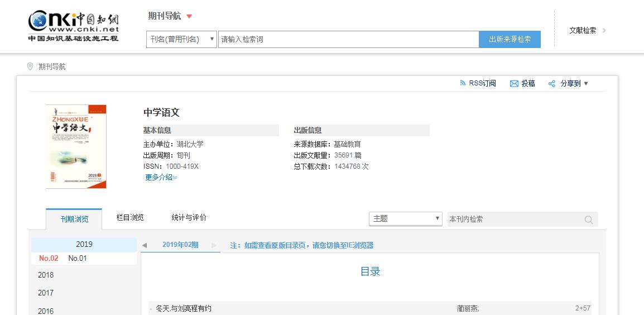Select issue No.02
Image resolution: width=644 pixels, height=315 pixels.
[x=49, y=258]
